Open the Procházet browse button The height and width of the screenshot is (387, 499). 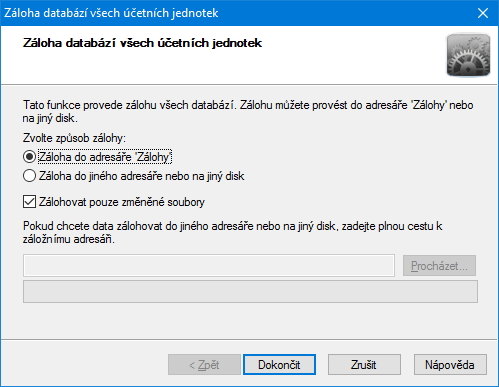(x=439, y=266)
